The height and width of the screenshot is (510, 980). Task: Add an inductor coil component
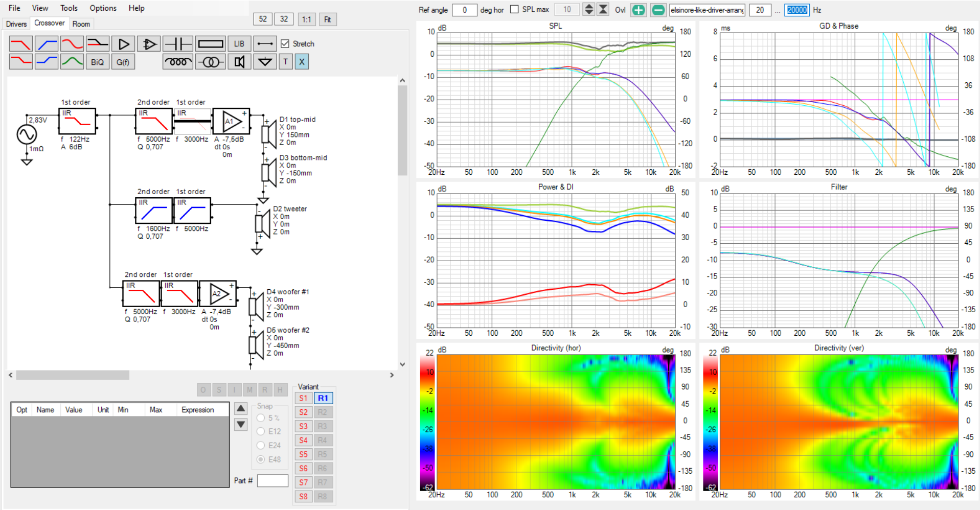178,62
